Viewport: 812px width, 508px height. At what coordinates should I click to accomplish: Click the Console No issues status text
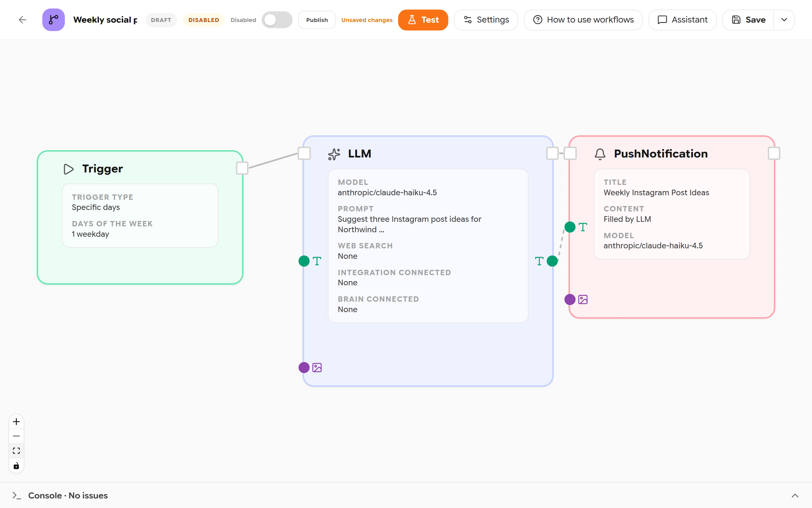coord(68,496)
